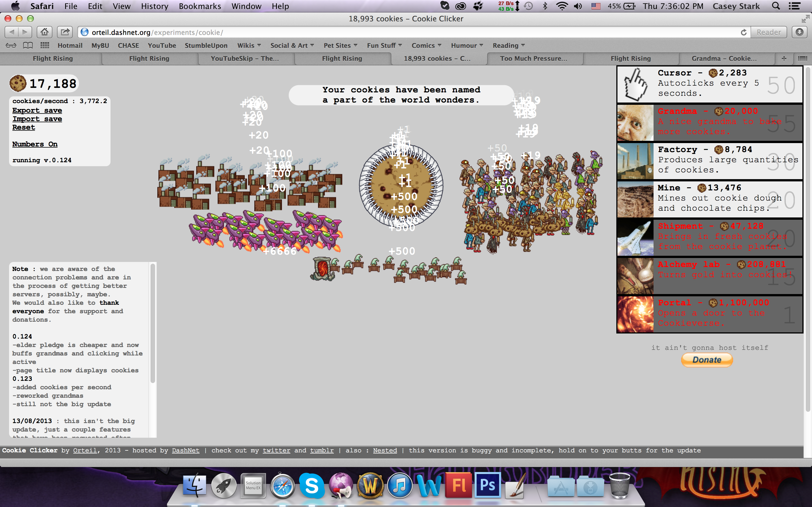Screen dimensions: 812x507
Task: Click the Skype icon in the dock
Action: 311,486
